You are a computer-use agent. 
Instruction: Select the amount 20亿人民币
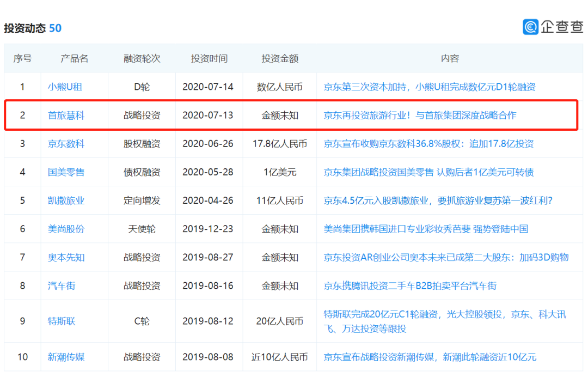280,321
